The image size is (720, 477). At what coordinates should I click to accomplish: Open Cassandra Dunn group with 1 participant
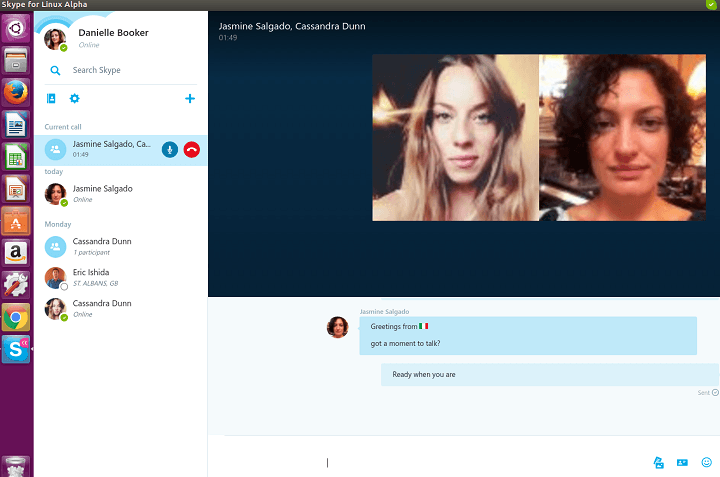pyautogui.click(x=121, y=247)
